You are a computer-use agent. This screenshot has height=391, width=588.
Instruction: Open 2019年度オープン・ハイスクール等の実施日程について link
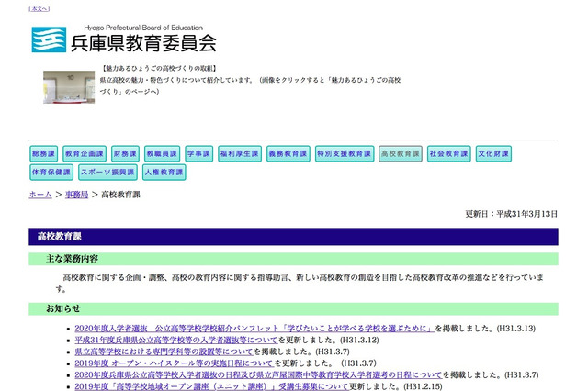174,363
